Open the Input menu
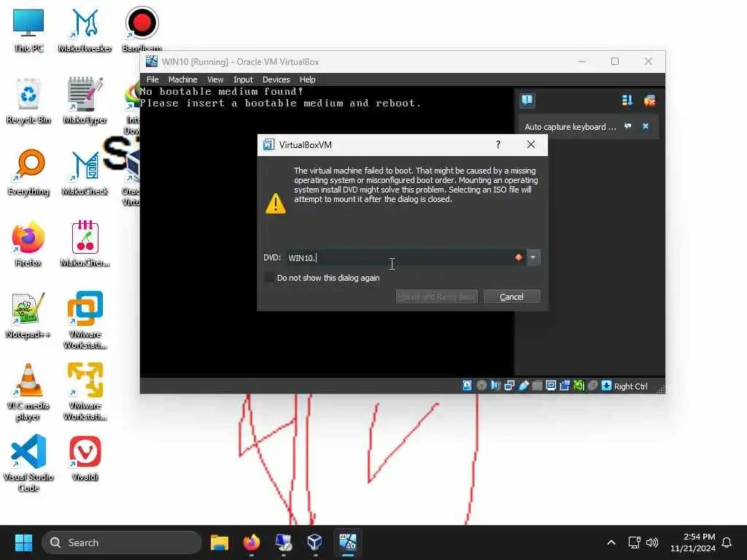747x560 pixels. click(243, 79)
